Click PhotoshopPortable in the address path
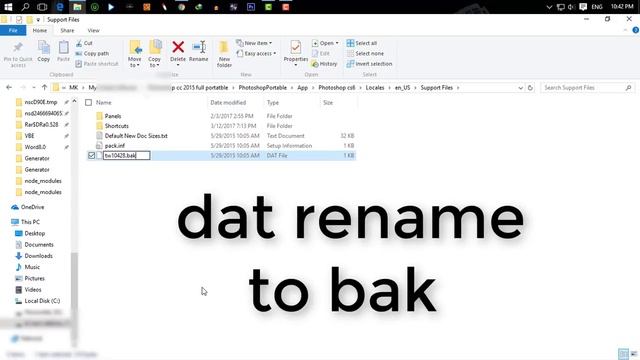The image size is (640, 360). 262,88
